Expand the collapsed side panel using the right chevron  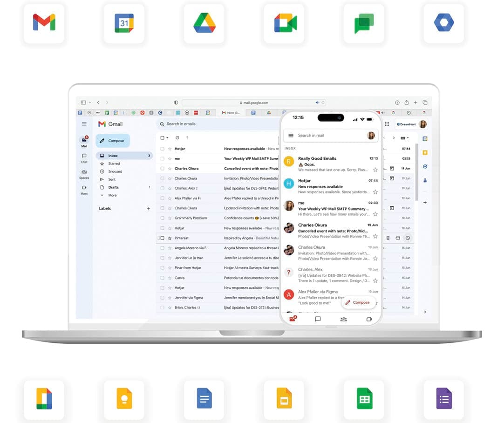(425, 311)
